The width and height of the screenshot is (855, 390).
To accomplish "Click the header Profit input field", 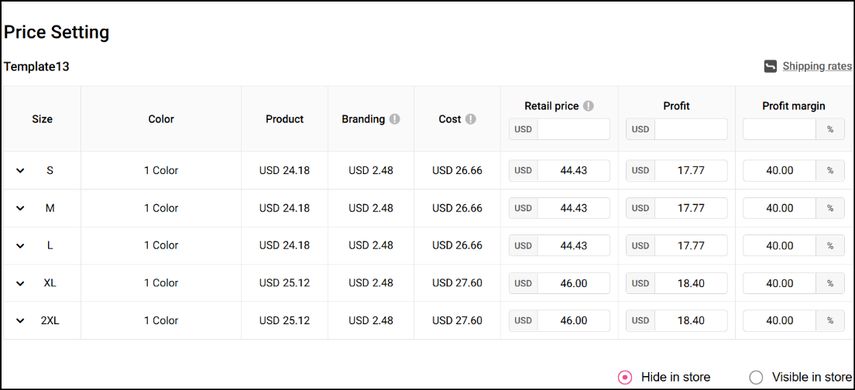I will [690, 129].
